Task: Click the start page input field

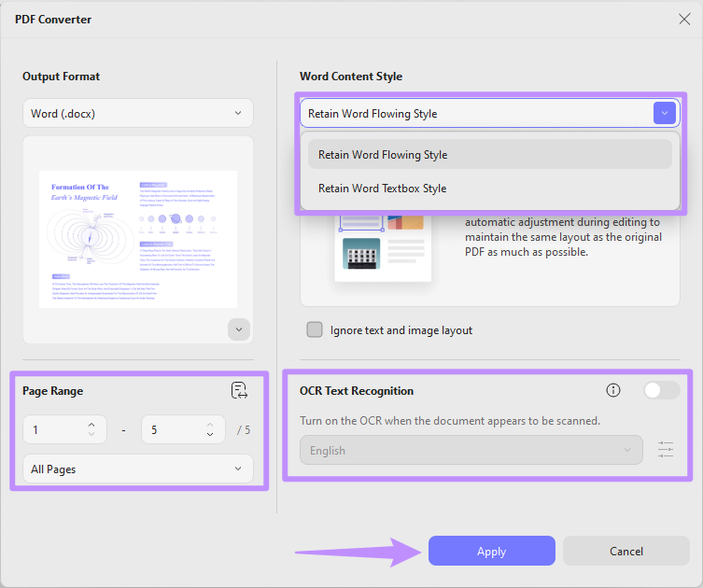Action: (x=65, y=429)
